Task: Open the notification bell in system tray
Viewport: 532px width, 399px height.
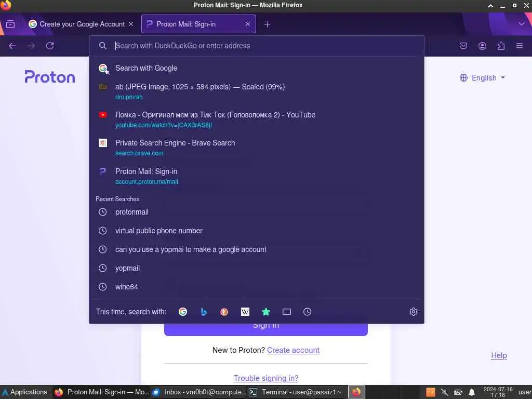Action: tap(472, 393)
